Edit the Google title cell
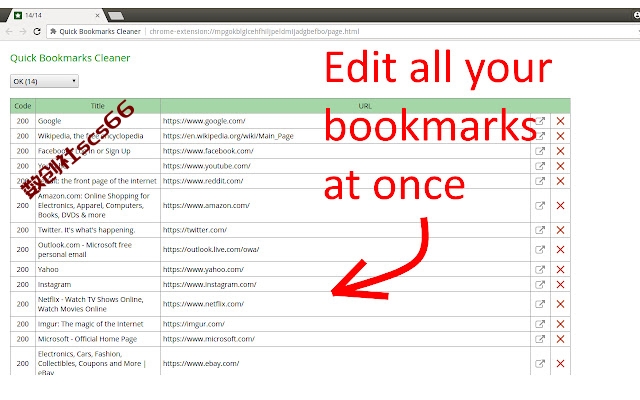640x400 pixels. pos(98,121)
